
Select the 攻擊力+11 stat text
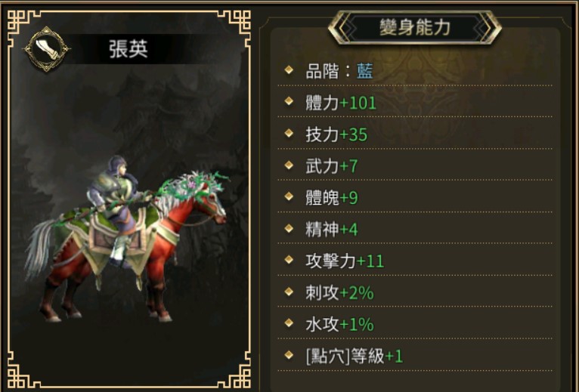(345, 261)
